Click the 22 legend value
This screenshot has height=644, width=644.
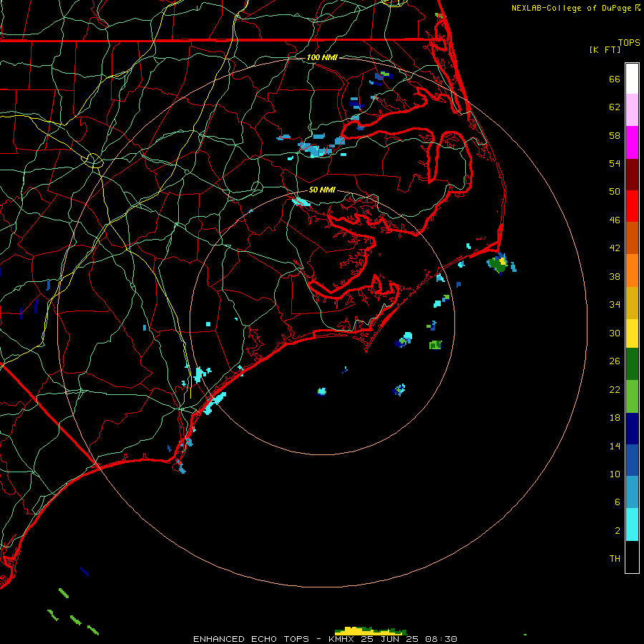coord(615,390)
